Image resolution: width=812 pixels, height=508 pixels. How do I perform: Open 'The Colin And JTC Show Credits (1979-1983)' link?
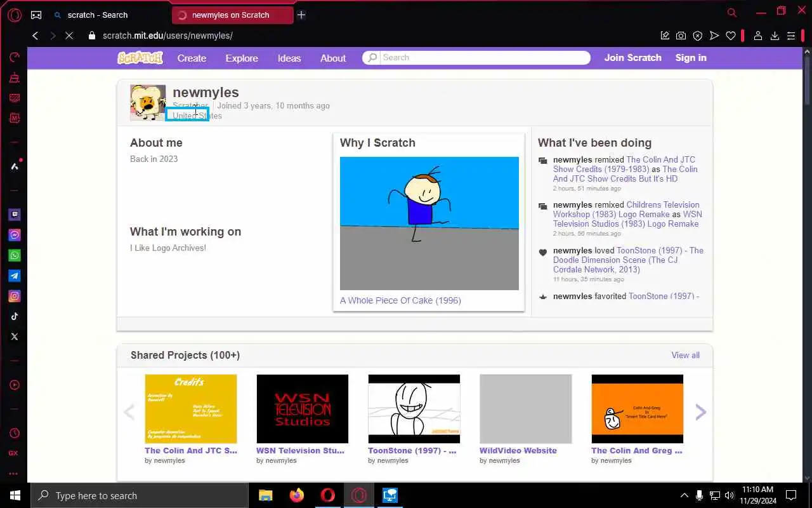point(624,164)
